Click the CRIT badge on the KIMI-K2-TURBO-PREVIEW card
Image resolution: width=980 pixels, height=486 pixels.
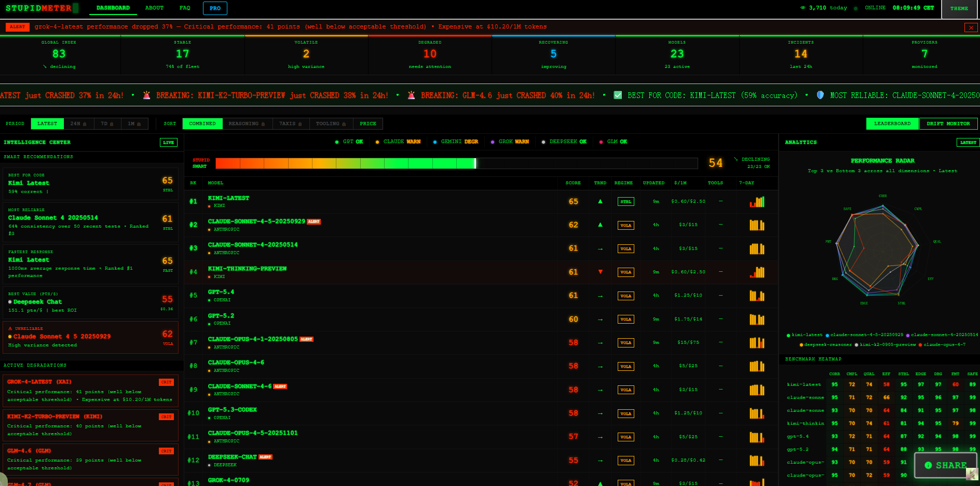tap(166, 417)
